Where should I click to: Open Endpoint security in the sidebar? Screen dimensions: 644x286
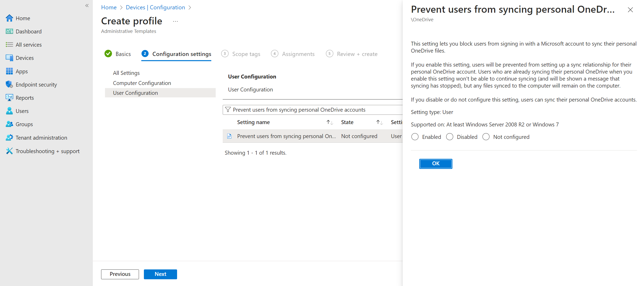pyautogui.click(x=36, y=84)
